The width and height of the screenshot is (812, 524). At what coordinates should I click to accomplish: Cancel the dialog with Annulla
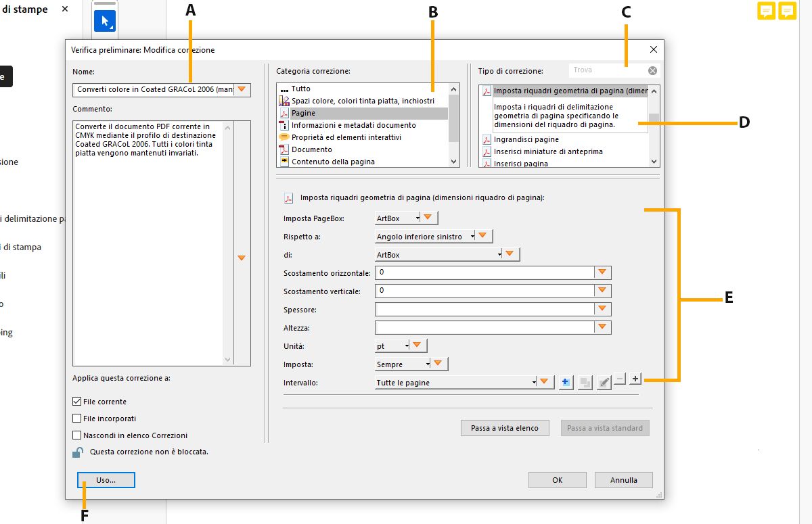pos(624,480)
